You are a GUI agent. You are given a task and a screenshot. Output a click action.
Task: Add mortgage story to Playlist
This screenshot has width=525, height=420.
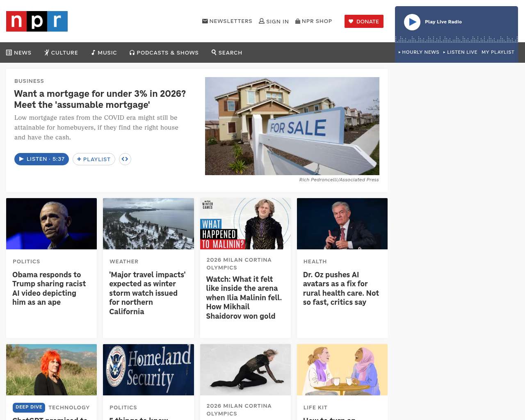[94, 159]
